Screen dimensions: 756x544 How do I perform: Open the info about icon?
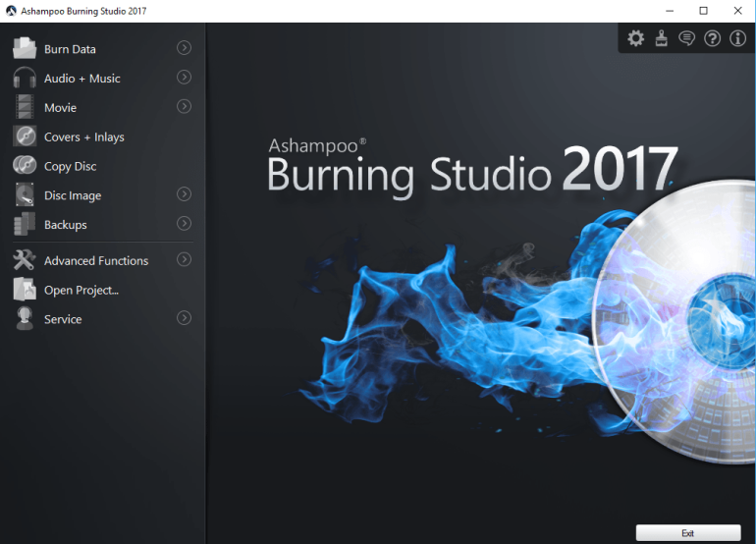click(x=738, y=38)
